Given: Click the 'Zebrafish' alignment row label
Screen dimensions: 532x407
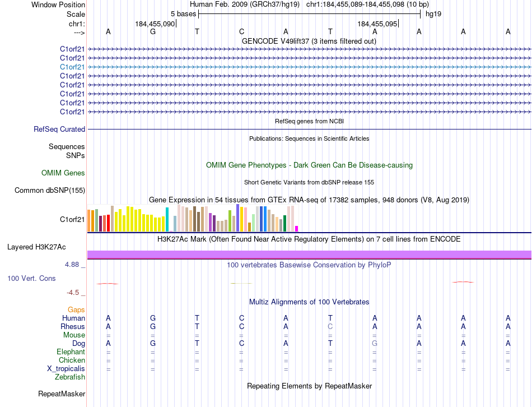Looking at the screenshot, I should pos(70,377).
